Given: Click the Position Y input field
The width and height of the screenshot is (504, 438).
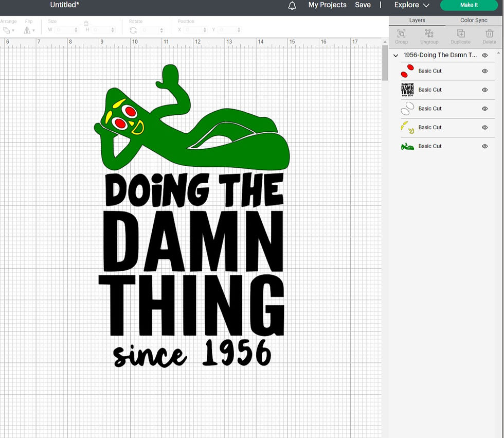Looking at the screenshot, I should [227, 30].
